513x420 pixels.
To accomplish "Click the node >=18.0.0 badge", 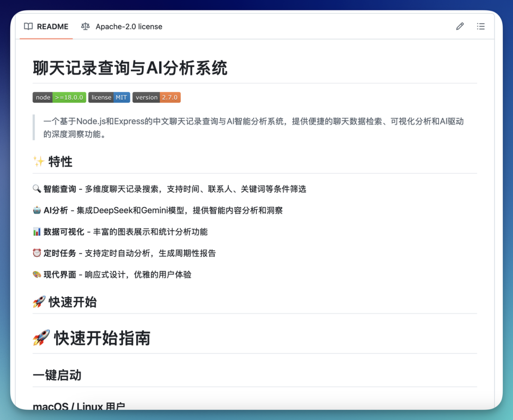I will point(59,97).
